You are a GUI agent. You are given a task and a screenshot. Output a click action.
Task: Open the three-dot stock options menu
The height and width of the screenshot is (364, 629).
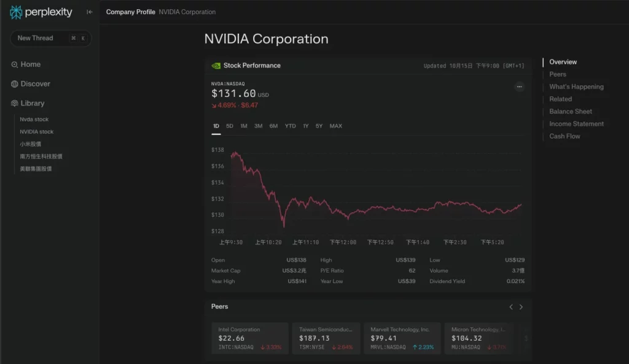coord(519,87)
